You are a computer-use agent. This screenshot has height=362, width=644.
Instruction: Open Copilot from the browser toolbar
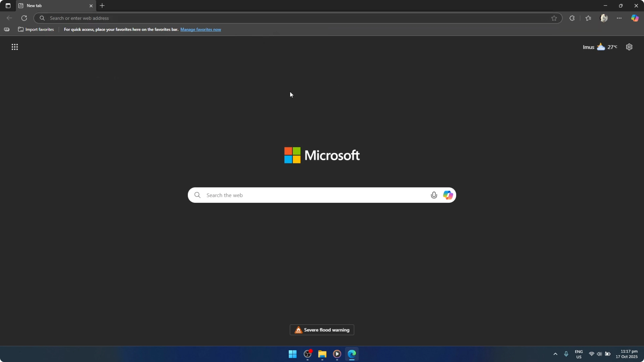[x=635, y=18]
